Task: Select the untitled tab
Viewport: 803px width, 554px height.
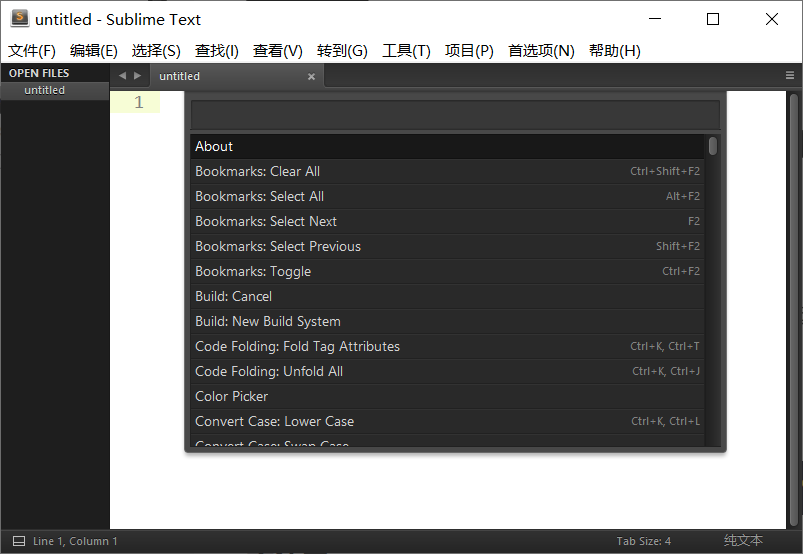Action: 237,76
